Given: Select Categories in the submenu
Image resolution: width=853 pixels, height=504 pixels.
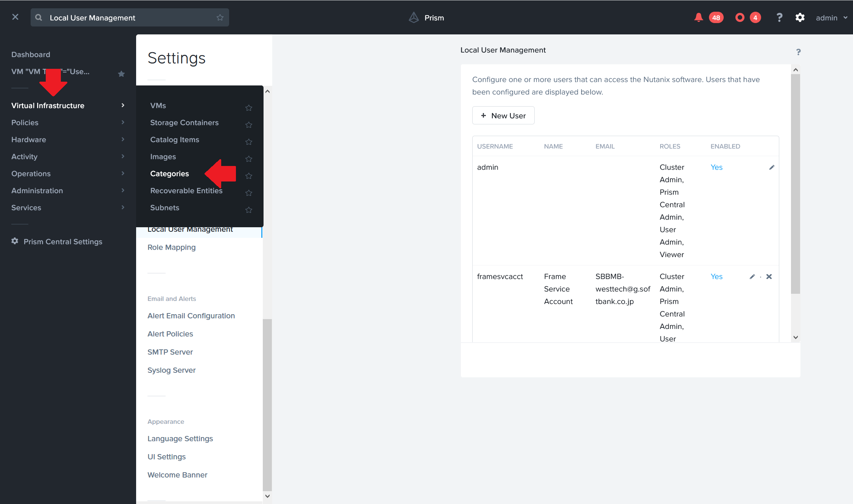Looking at the screenshot, I should click(169, 174).
